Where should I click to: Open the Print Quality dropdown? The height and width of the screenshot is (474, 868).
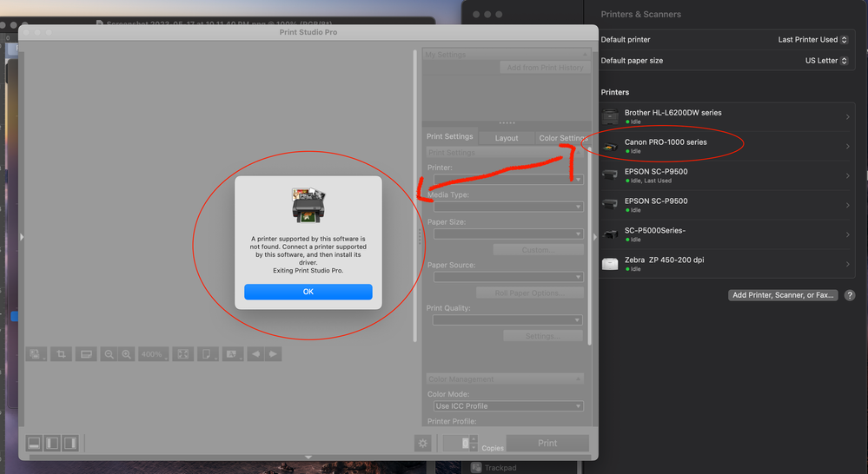[507, 319]
